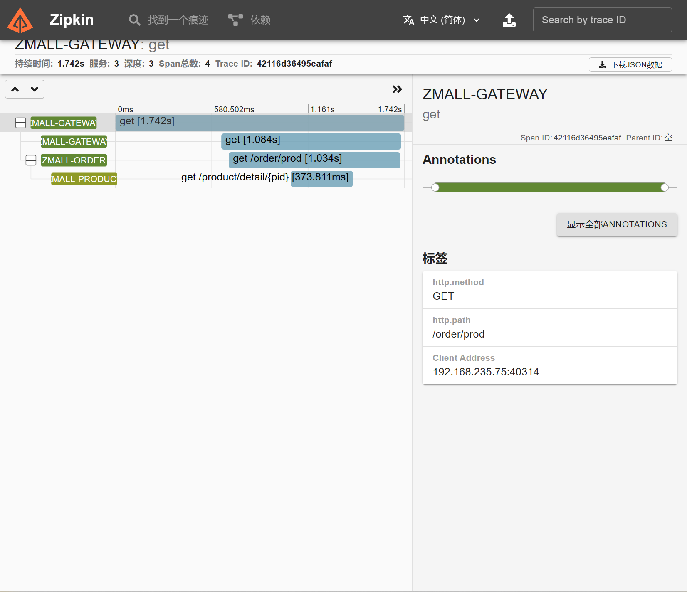
Task: Go to 找到一个痕迹 page
Action: tap(178, 20)
